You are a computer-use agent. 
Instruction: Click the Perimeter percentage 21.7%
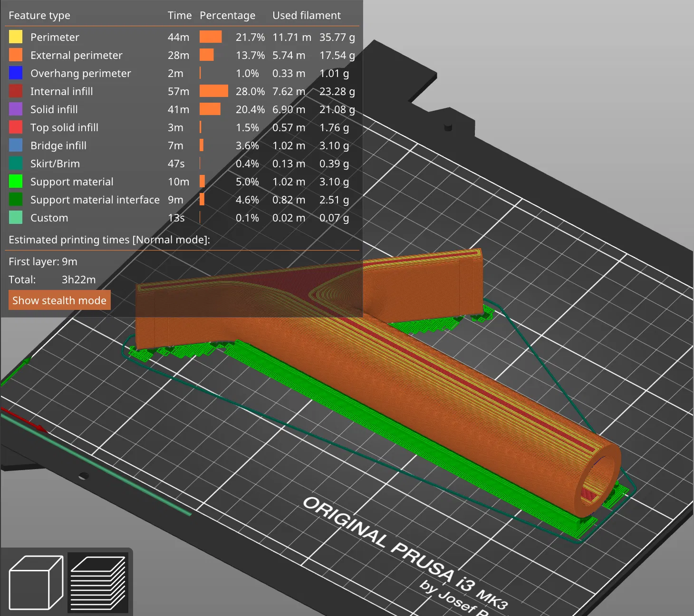(x=251, y=37)
